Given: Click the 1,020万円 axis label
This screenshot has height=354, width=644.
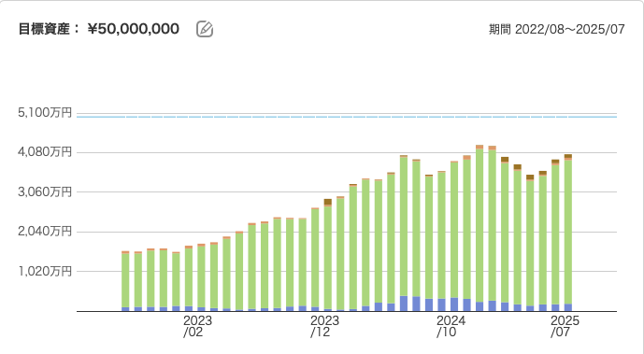Looking at the screenshot, I should click(x=45, y=271).
